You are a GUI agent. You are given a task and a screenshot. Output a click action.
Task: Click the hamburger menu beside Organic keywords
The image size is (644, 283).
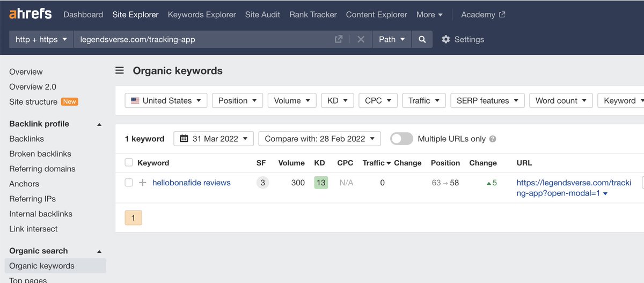pyautogui.click(x=120, y=70)
